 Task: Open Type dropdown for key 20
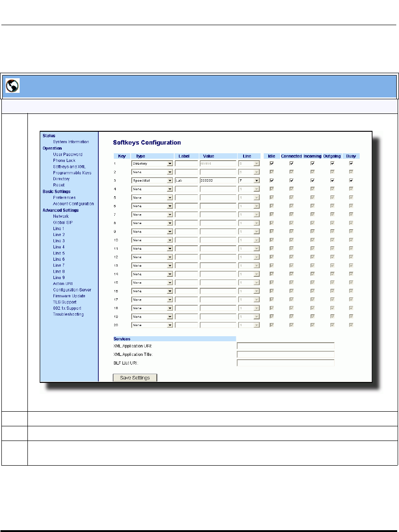coord(152,325)
